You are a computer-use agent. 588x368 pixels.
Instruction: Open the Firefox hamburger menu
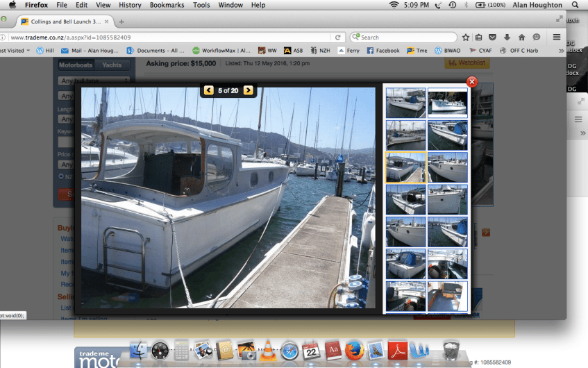coord(557,37)
